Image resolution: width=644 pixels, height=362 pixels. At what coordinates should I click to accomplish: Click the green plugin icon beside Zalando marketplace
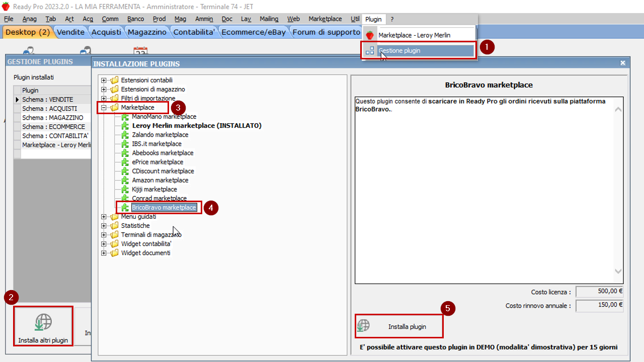click(125, 135)
